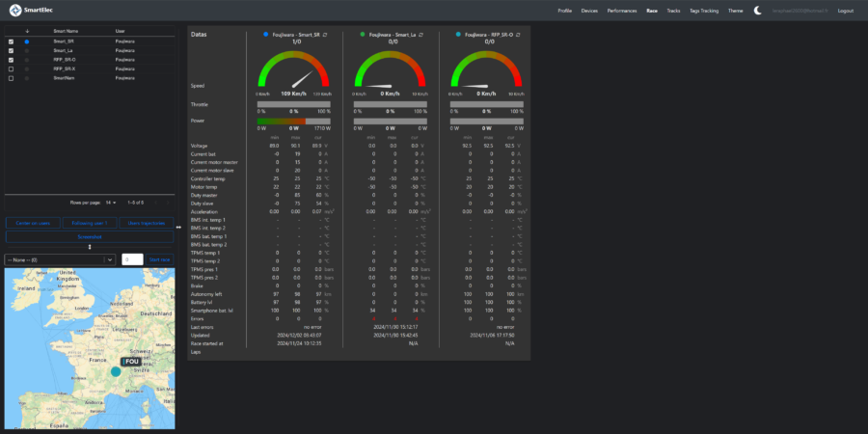Uncheck the Smart_La row checkbox

coord(11,50)
